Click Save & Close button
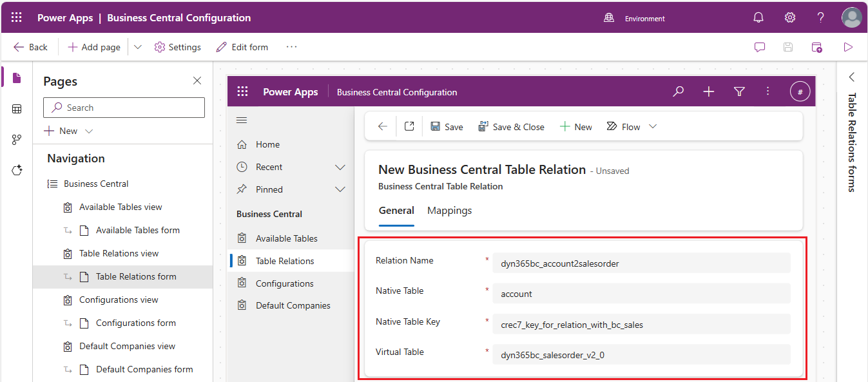 pos(511,127)
